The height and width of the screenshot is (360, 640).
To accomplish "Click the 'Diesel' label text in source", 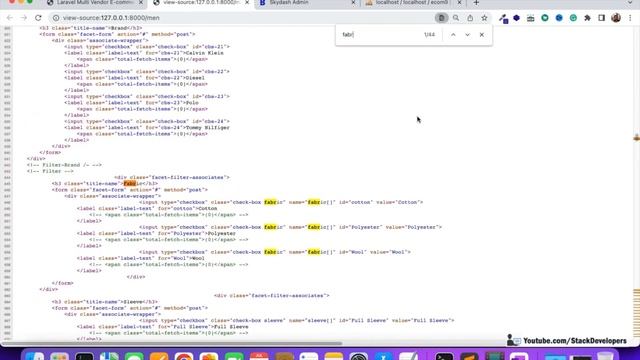I will [x=195, y=78].
